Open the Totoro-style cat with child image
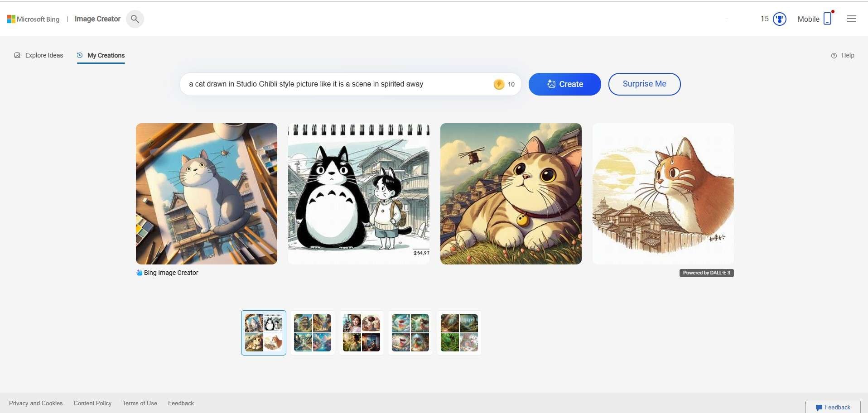The height and width of the screenshot is (413, 868). pos(359,194)
